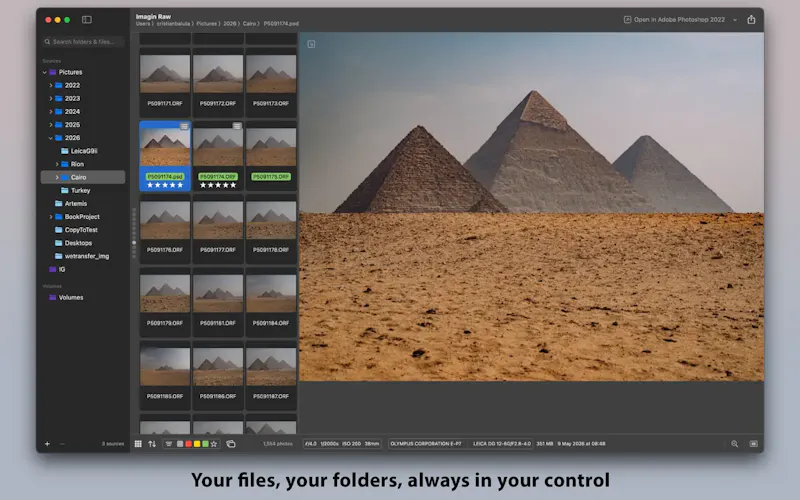Image resolution: width=800 pixels, height=500 pixels.
Task: Select the wetransfer_img folder
Action: [x=83, y=256]
